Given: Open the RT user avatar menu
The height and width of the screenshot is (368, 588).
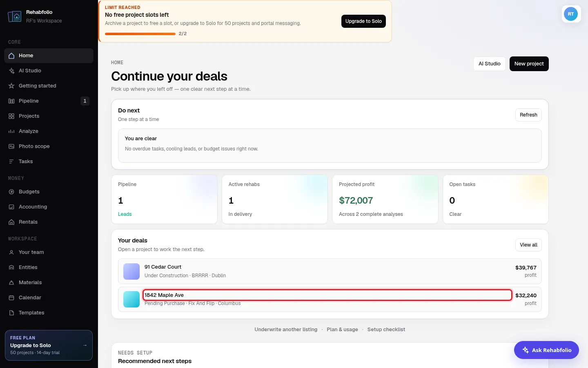Looking at the screenshot, I should [571, 14].
